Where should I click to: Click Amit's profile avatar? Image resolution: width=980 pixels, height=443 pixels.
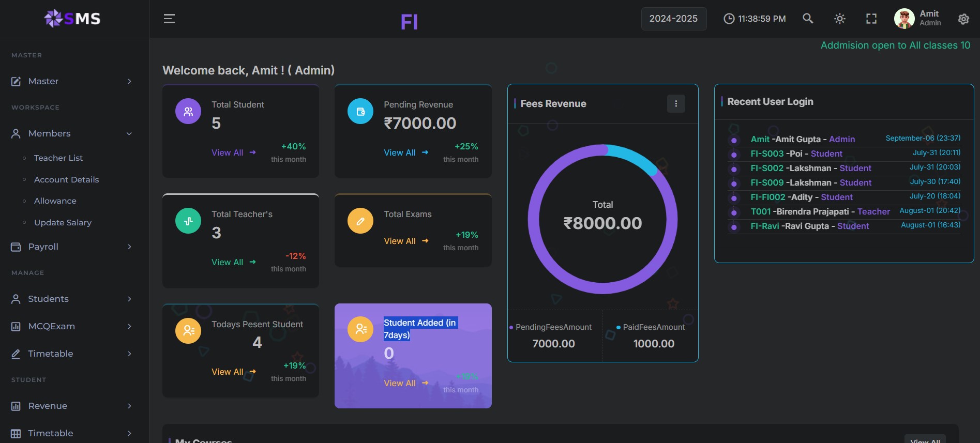coord(904,19)
